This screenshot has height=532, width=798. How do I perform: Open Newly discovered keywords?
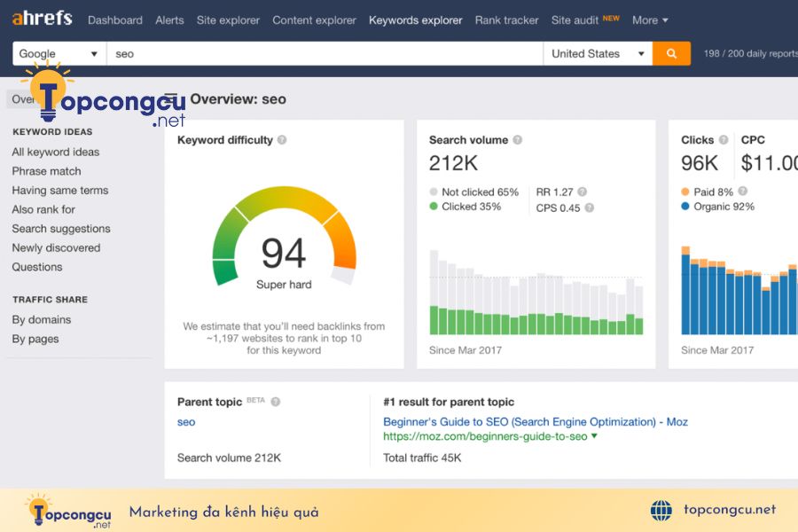click(56, 247)
